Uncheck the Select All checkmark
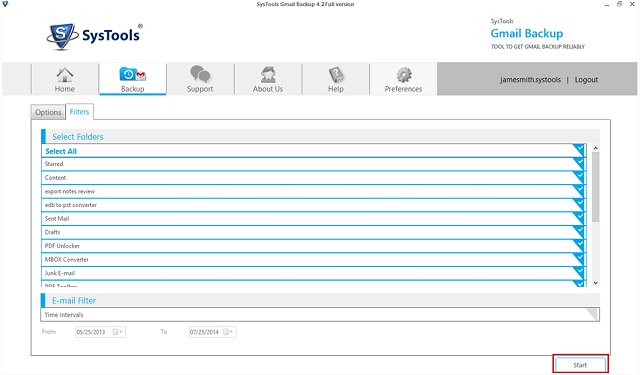This screenshot has width=640, height=375. 578,150
